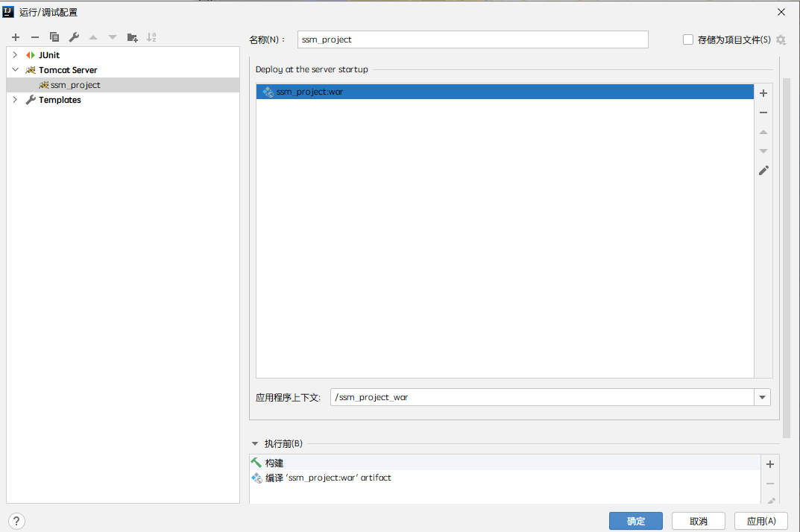Screen dimensions: 800x532
Task: Move deployed artifact up
Action: pyautogui.click(x=763, y=132)
